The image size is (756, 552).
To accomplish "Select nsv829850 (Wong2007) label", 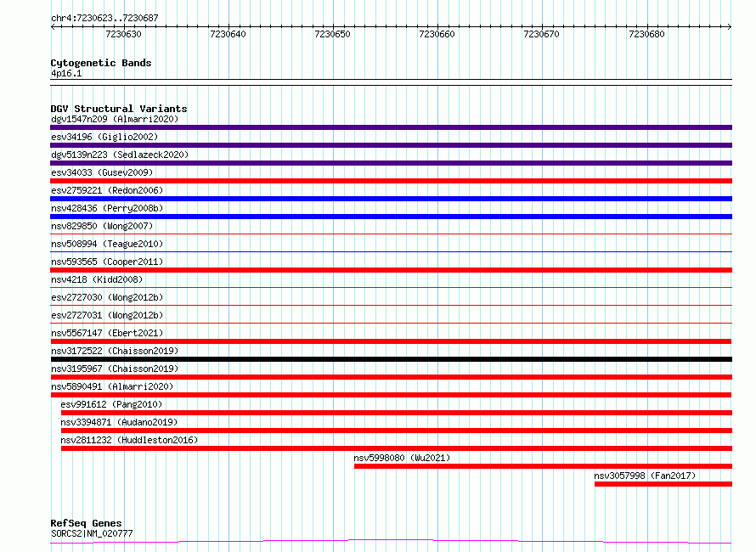I will tap(102, 226).
